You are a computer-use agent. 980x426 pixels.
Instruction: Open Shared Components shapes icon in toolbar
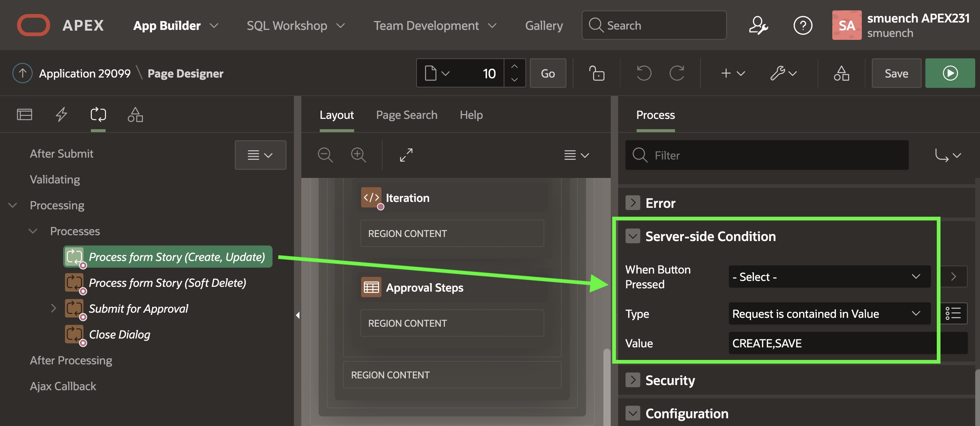tap(841, 73)
